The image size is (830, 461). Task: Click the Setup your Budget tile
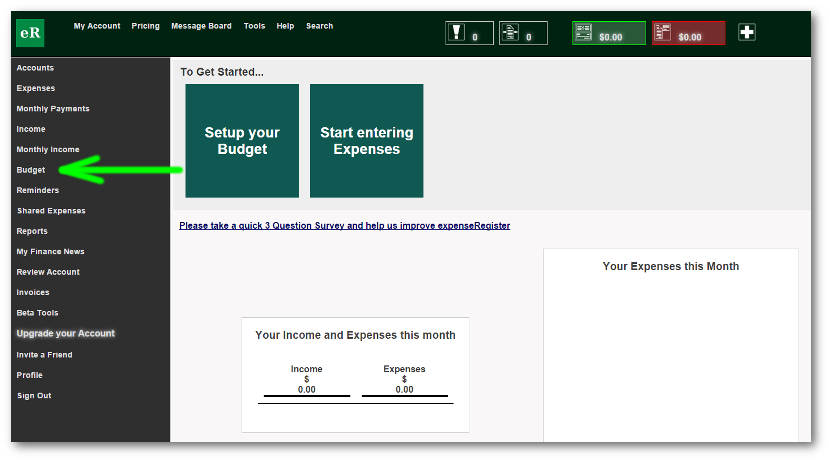(242, 141)
